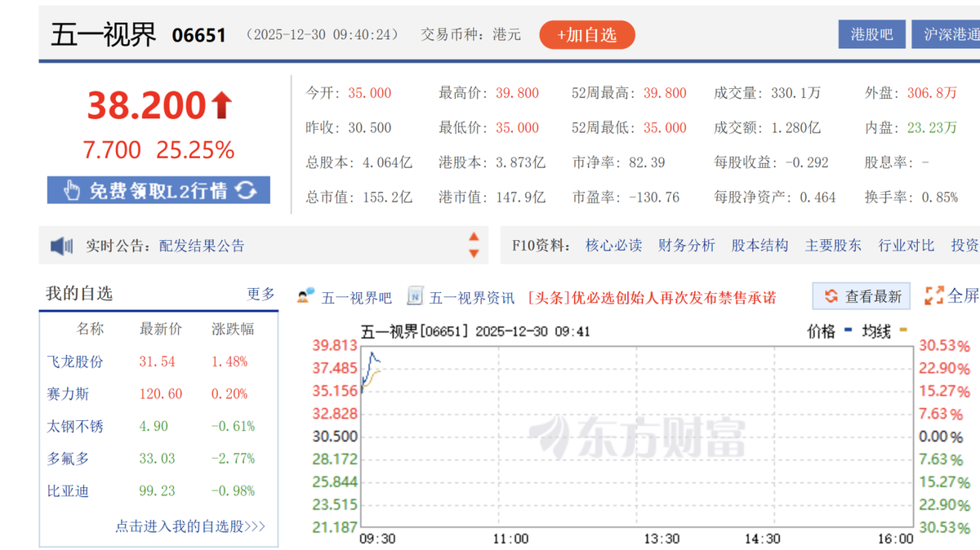
Task: Open 核心必读 F10 tab
Action: (x=613, y=245)
